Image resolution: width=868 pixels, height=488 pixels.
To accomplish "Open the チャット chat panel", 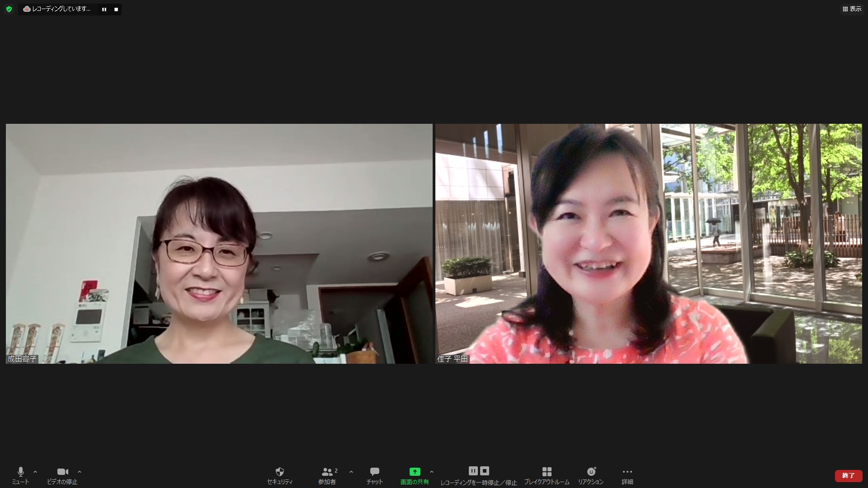I will 375,475.
